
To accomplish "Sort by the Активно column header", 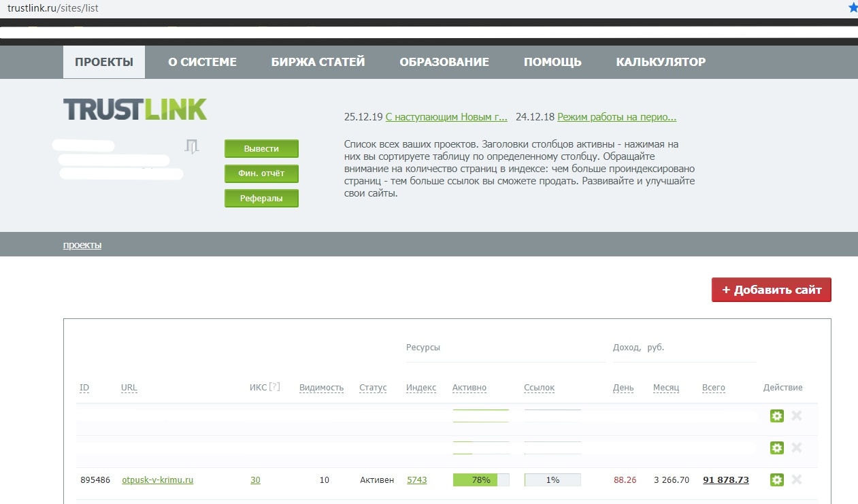I will 469,388.
